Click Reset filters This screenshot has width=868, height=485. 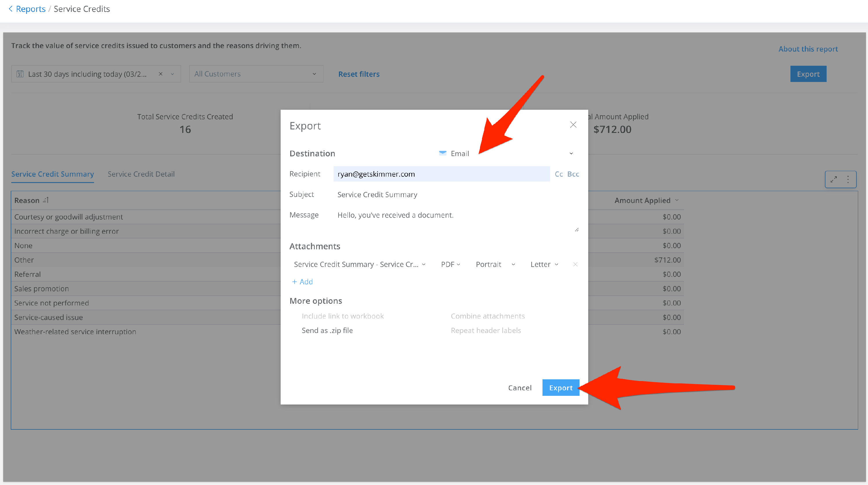[x=359, y=74]
